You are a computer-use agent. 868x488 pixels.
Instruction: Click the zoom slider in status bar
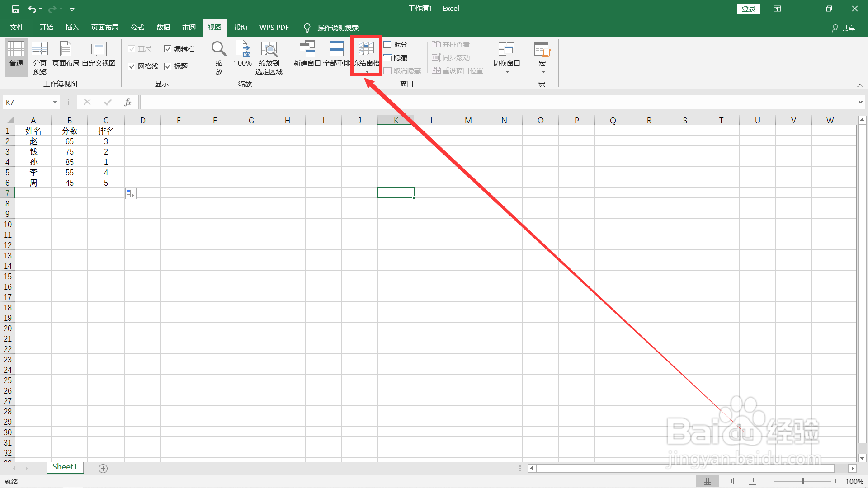(x=802, y=481)
